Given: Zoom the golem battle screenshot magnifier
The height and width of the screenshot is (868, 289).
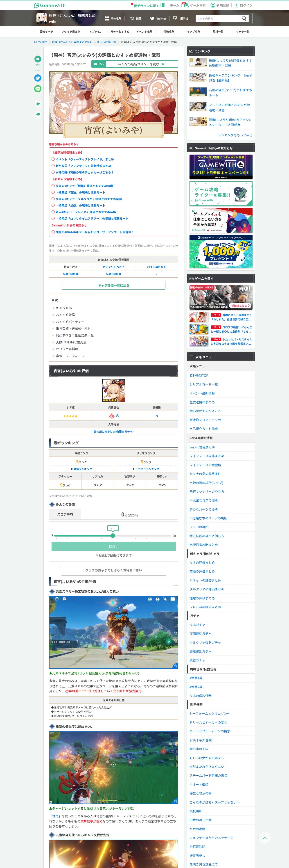Looking at the screenshot, I should point(175,666).
